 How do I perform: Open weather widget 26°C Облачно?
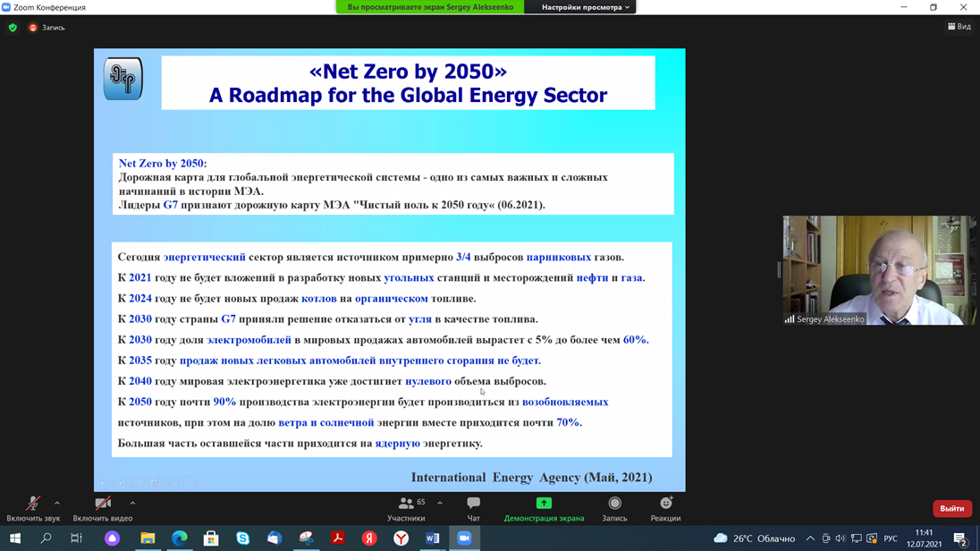coord(755,538)
